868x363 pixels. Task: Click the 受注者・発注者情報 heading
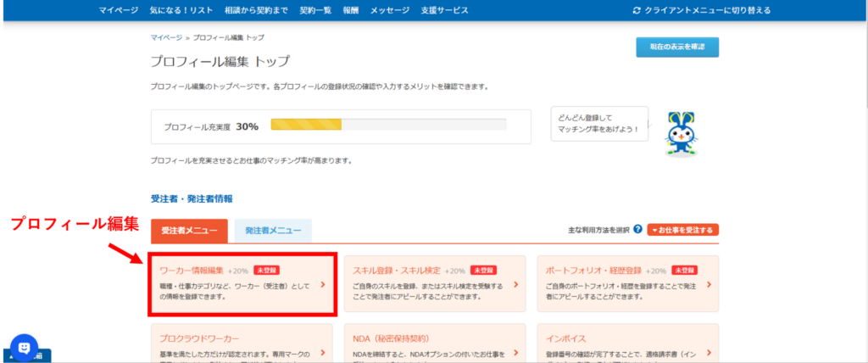coord(192,198)
